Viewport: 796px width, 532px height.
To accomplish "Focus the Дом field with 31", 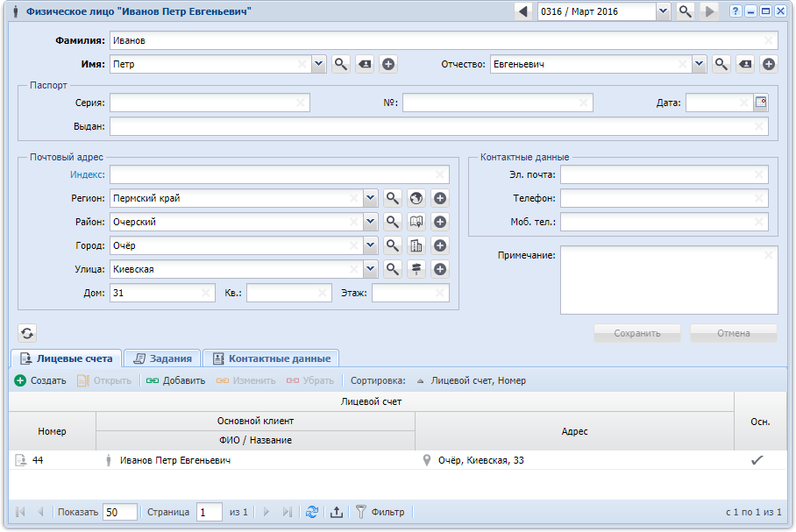I will [162, 293].
